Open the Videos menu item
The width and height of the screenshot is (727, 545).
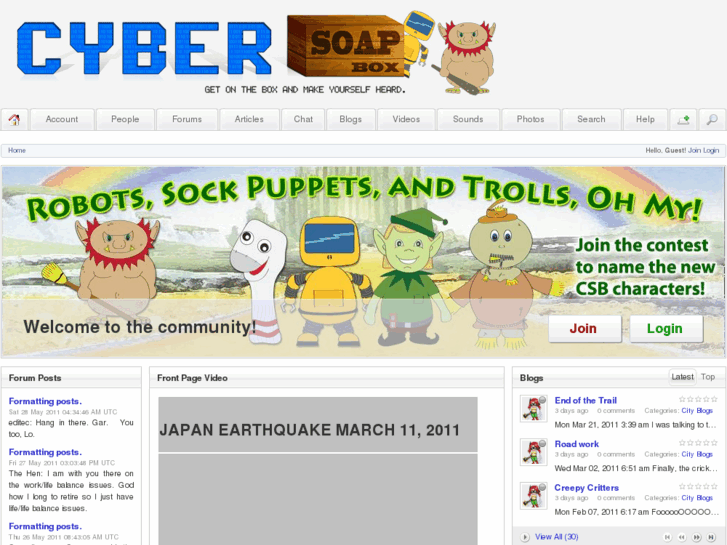tap(406, 120)
